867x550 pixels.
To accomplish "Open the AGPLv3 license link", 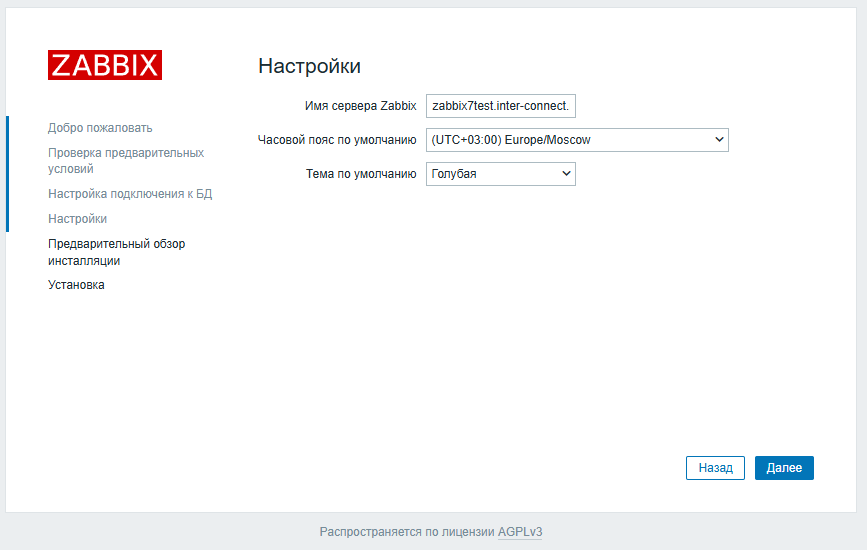I will pos(520,532).
